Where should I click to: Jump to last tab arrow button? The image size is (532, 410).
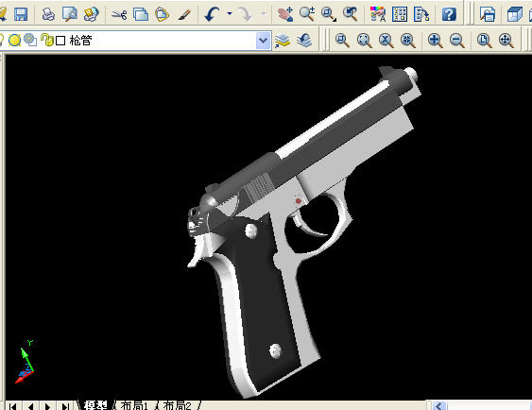pyautogui.click(x=65, y=406)
